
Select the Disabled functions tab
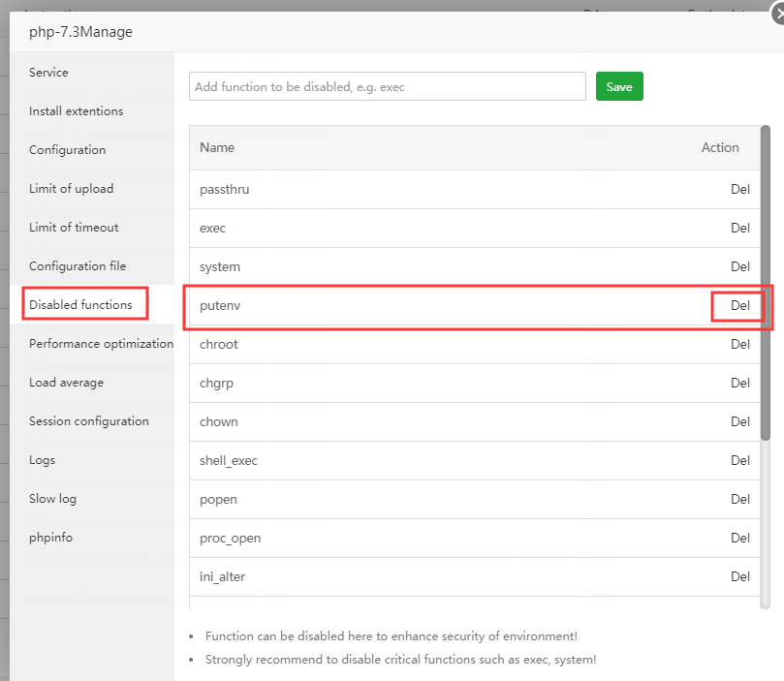click(80, 305)
